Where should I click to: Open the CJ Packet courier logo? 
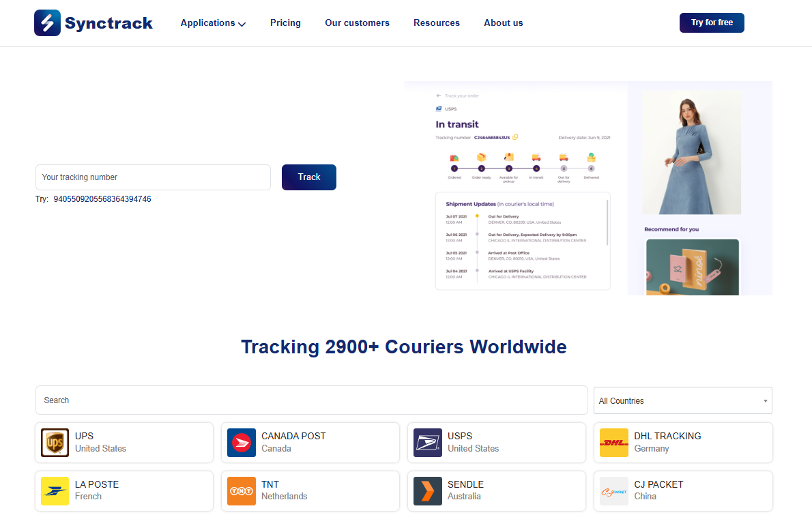click(x=614, y=490)
